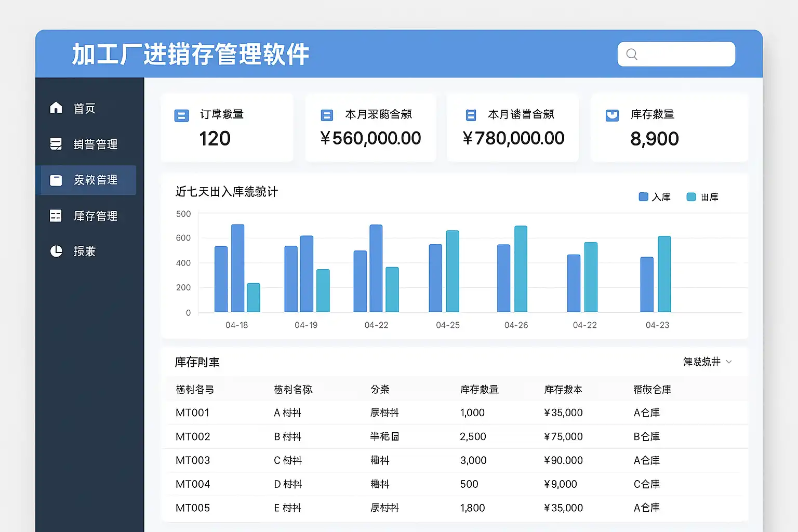Click the home icon in sidebar
798x532 pixels.
56,108
